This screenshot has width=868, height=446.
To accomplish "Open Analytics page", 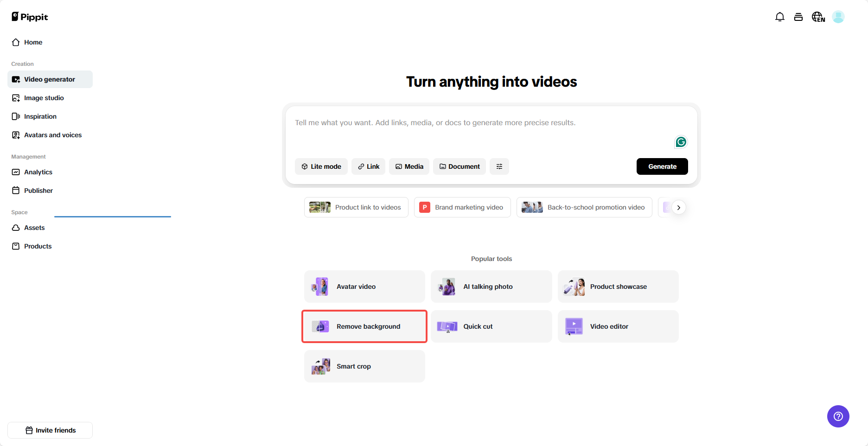I will [50, 172].
